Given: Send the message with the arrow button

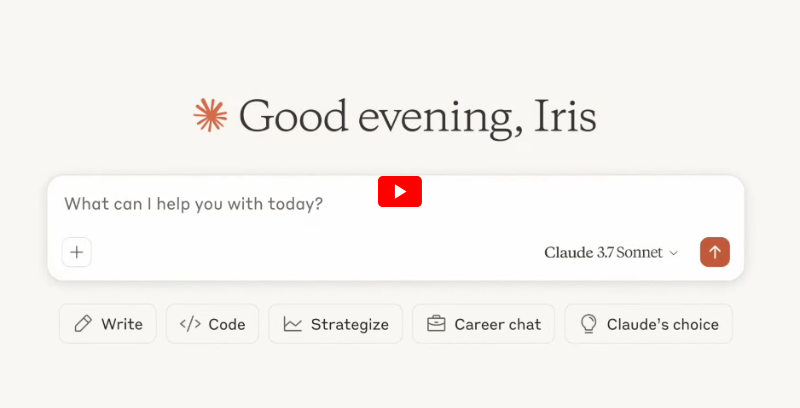Looking at the screenshot, I should [x=715, y=252].
